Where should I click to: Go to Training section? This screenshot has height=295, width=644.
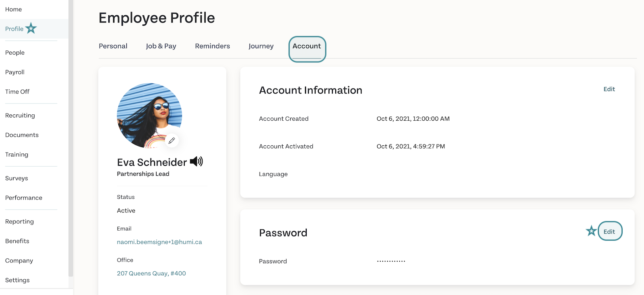(17, 155)
